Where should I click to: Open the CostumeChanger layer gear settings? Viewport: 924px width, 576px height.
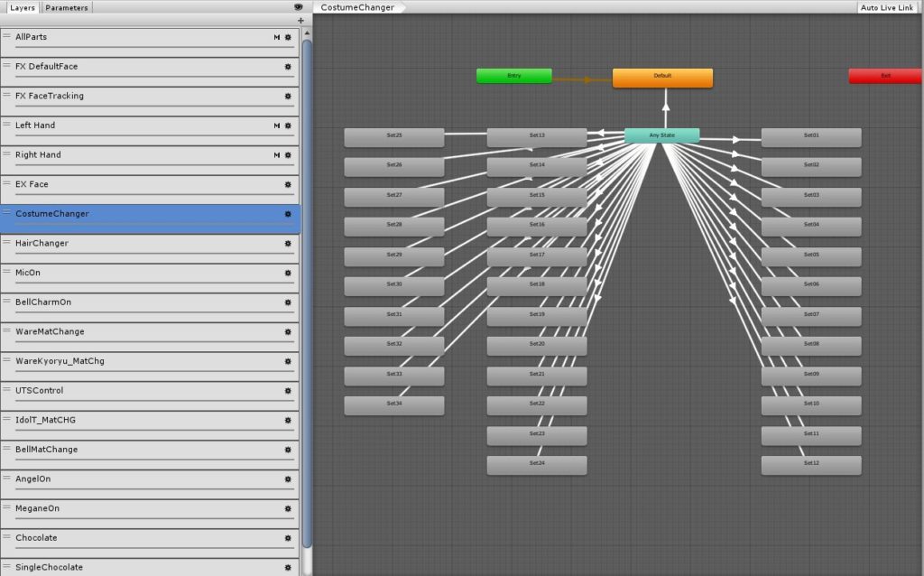tap(288, 214)
